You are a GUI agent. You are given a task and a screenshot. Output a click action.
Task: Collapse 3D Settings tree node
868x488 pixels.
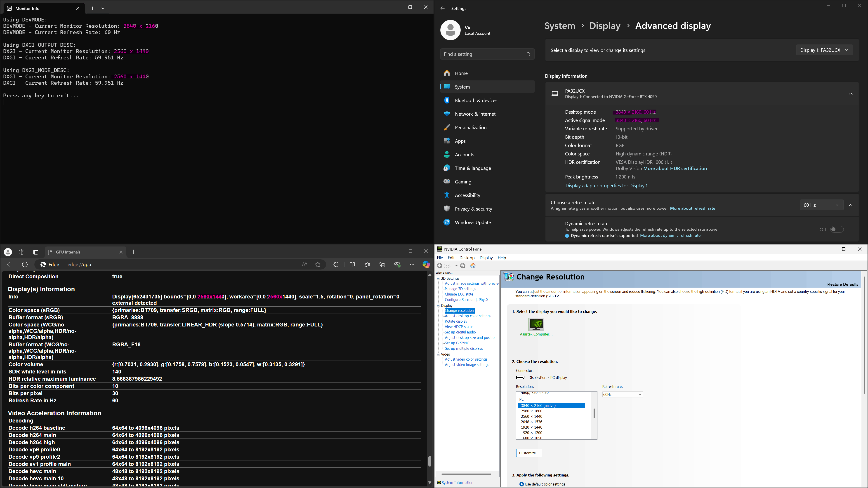pyautogui.click(x=438, y=278)
